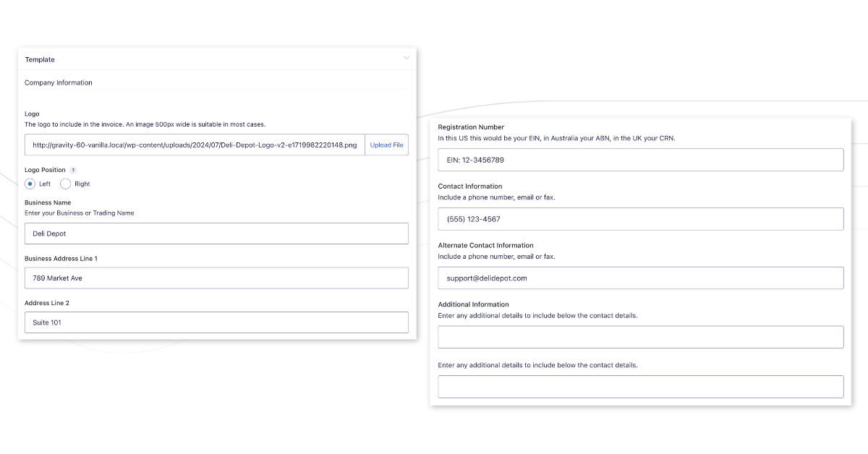Click the Alternate Contact Information label
Image resolution: width=868 pixels, height=454 pixels.
[486, 246]
